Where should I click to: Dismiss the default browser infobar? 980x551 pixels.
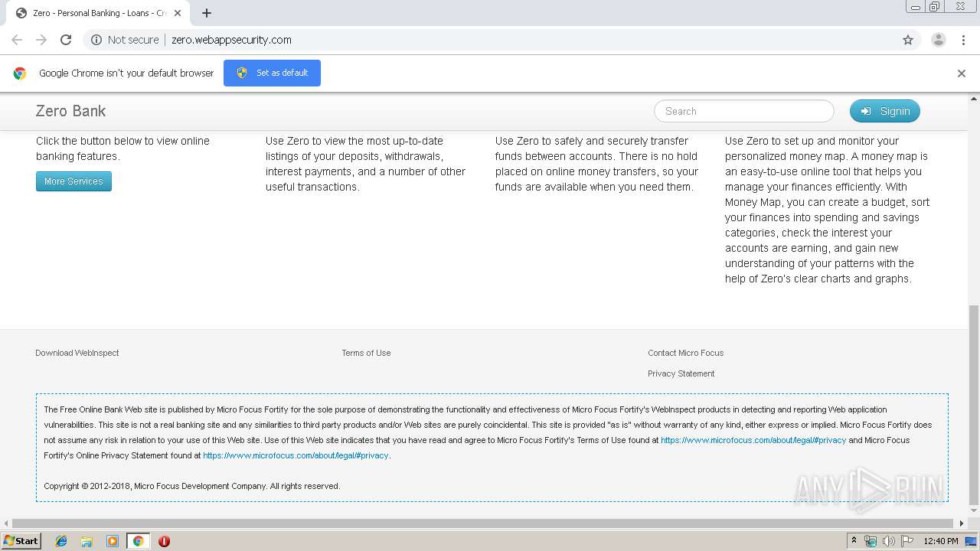(x=962, y=73)
